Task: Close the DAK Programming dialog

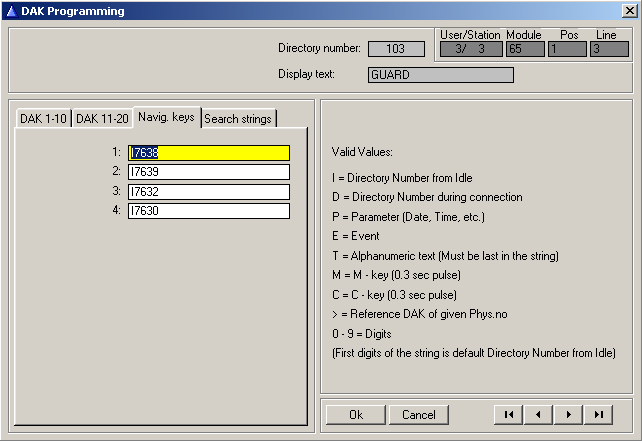Action: tap(628, 11)
